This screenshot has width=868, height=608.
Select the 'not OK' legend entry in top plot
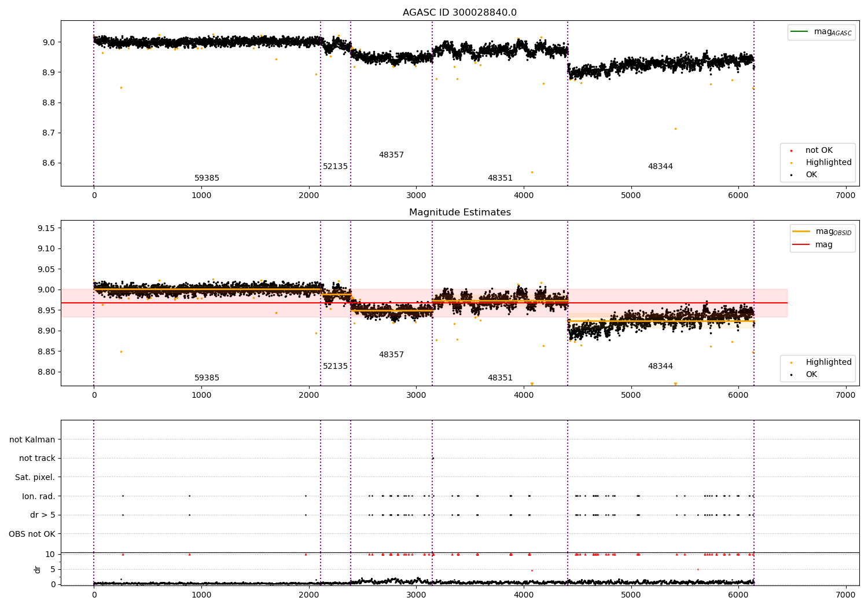(819, 151)
